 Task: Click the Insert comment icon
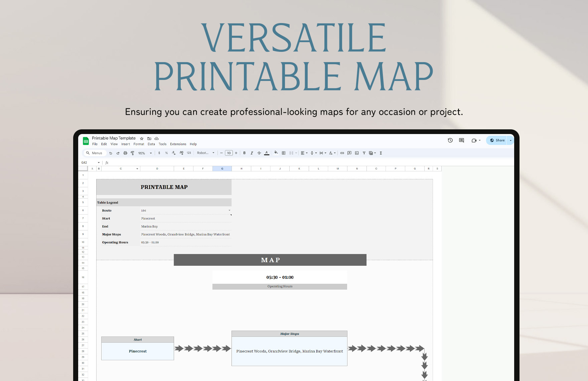tap(349, 153)
